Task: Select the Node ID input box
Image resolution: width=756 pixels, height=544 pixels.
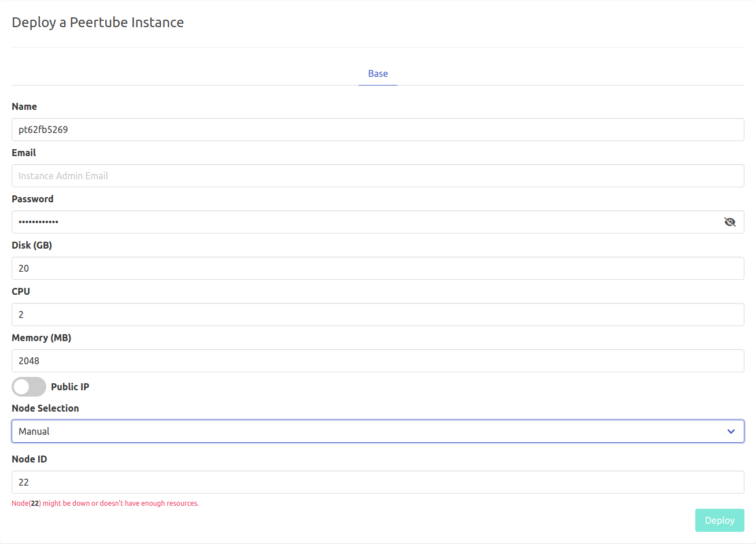Action: coord(378,482)
